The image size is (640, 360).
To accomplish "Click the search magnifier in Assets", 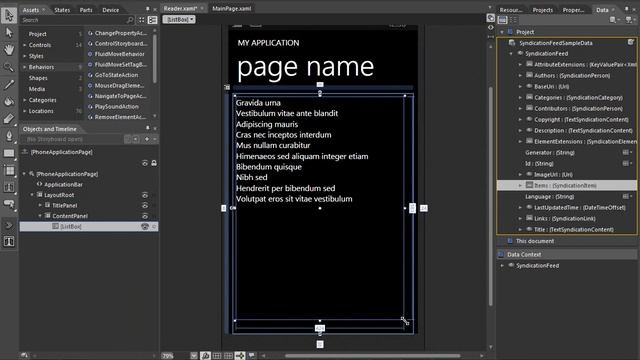I will point(130,20).
